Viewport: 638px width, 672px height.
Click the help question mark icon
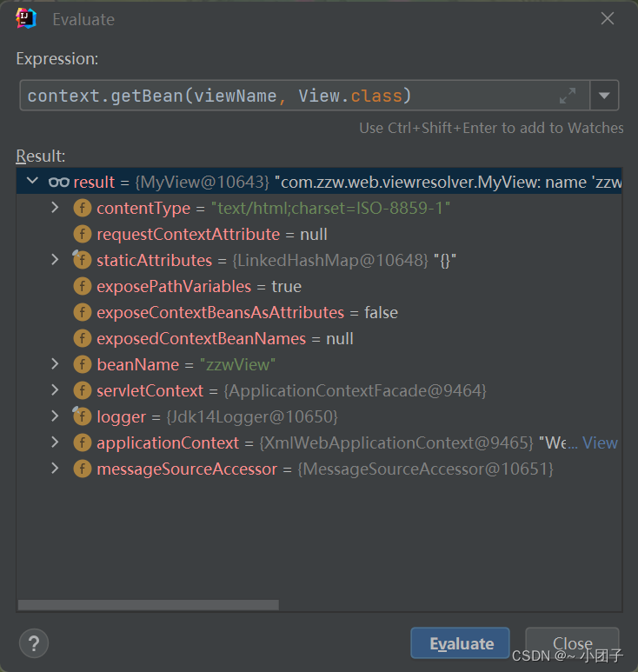coord(34,643)
